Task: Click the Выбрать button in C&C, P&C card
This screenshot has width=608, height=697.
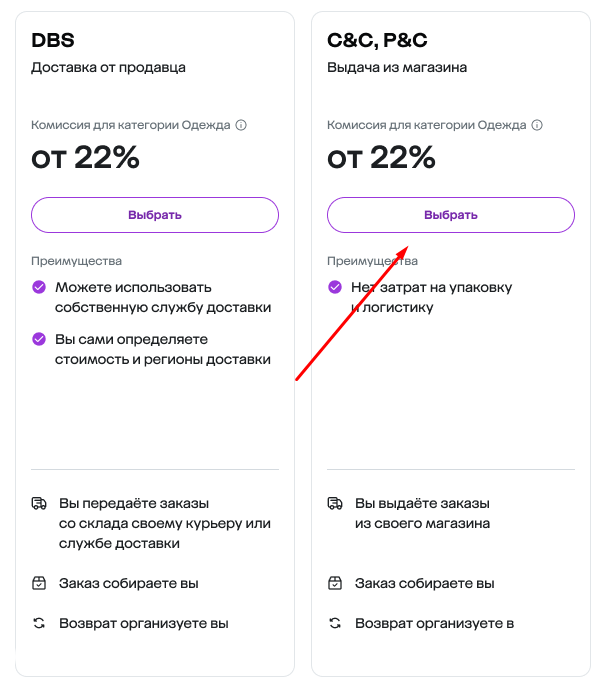Action: pos(451,215)
